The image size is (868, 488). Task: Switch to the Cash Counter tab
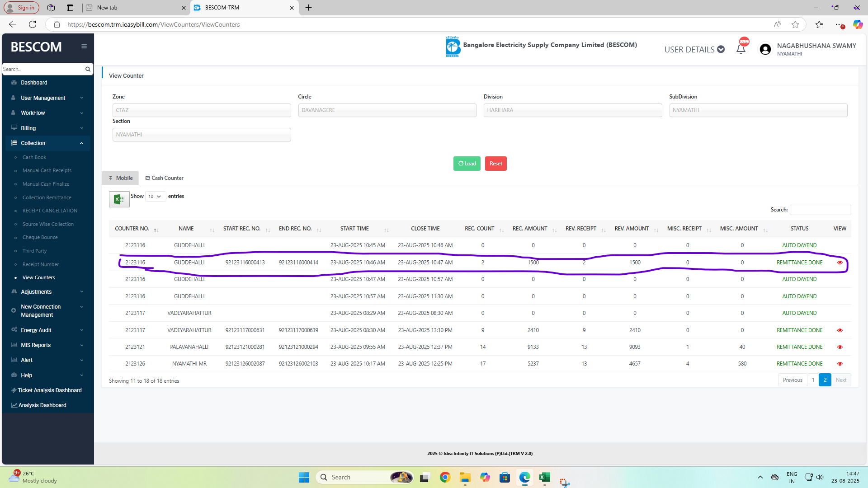click(164, 178)
